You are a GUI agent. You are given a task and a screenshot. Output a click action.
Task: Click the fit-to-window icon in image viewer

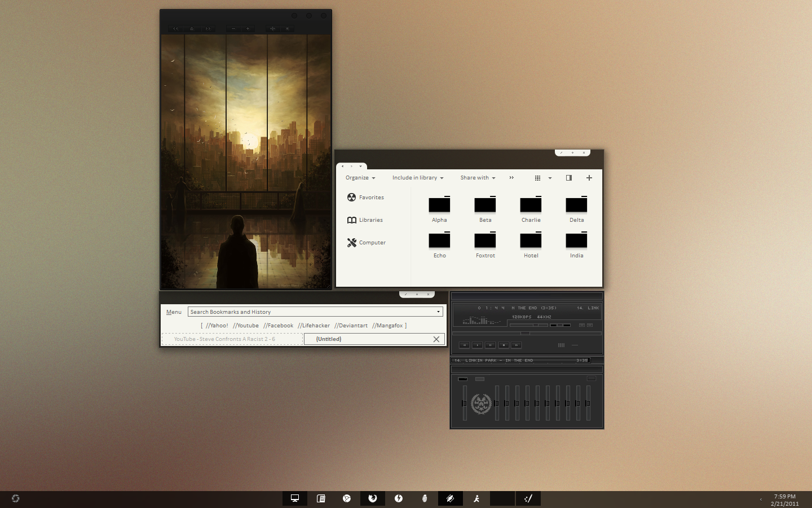coord(287,28)
